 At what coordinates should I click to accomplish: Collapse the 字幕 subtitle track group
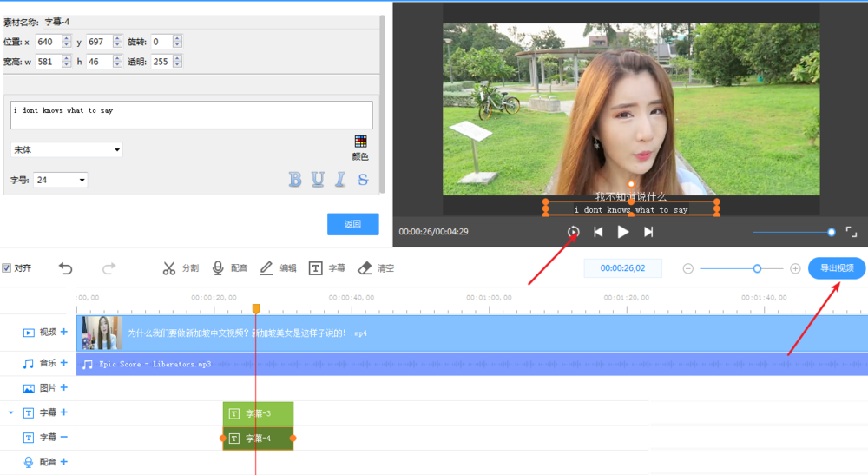[11, 413]
